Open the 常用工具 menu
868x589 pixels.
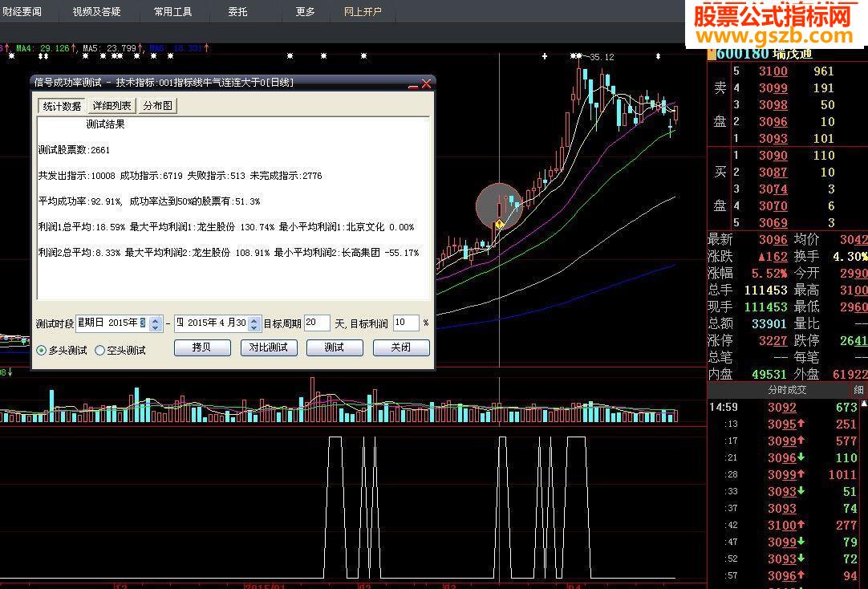(x=172, y=12)
